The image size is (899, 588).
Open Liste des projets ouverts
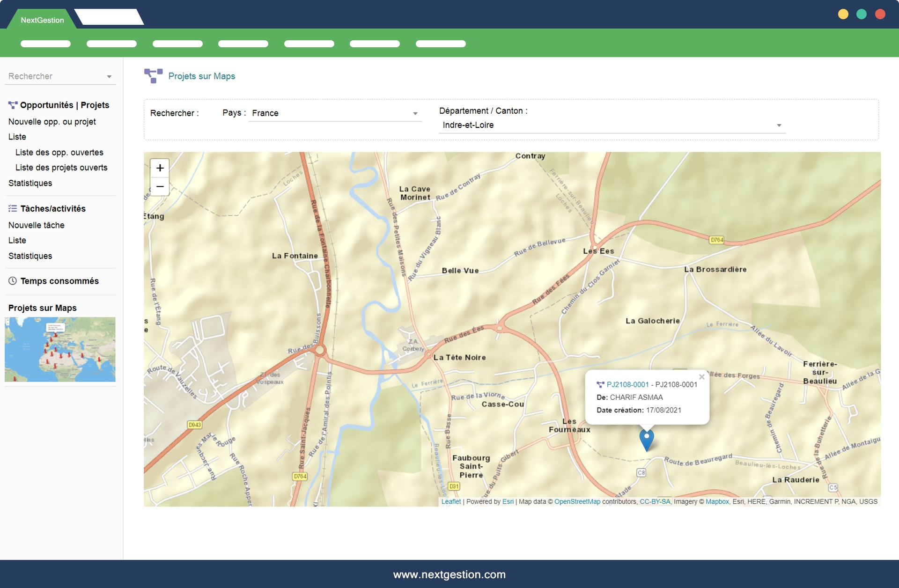coord(61,168)
